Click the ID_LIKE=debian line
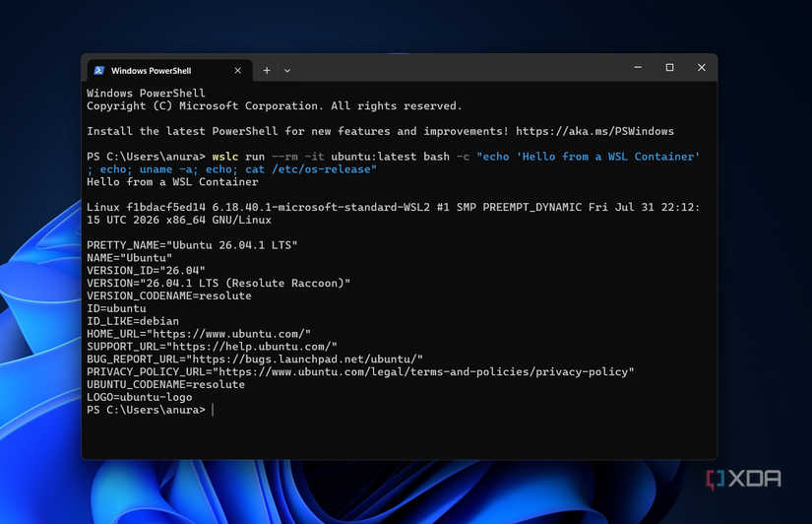 [133, 321]
